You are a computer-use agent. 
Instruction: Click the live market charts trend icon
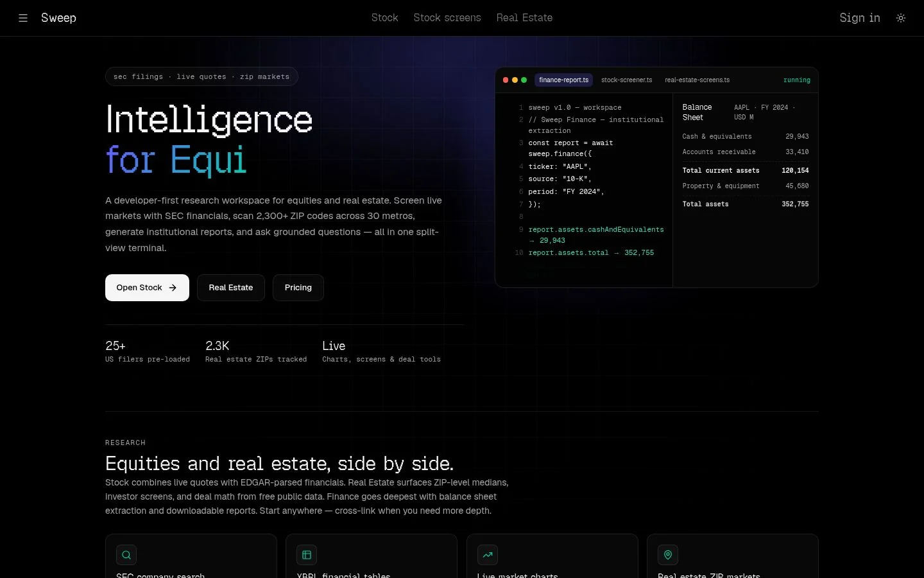pyautogui.click(x=488, y=555)
